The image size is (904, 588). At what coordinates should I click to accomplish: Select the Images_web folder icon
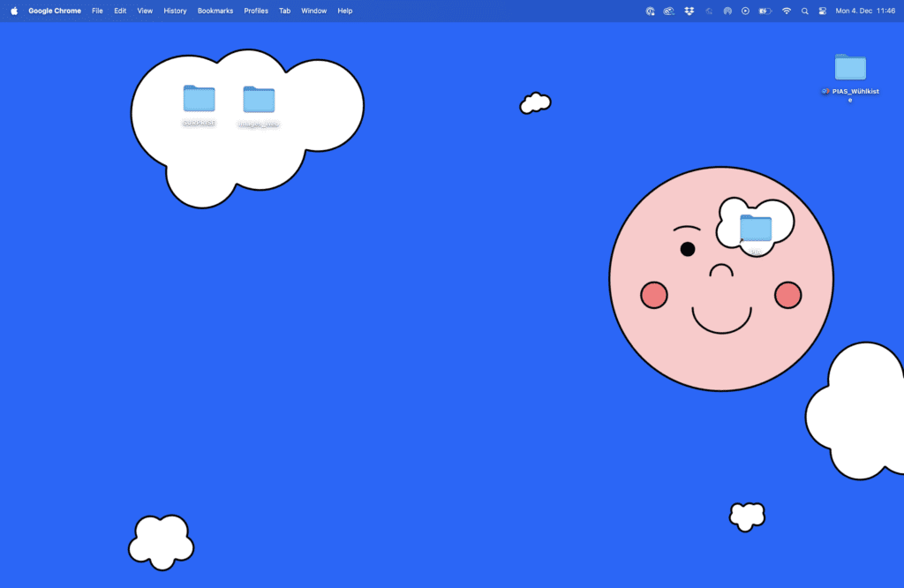point(259,100)
